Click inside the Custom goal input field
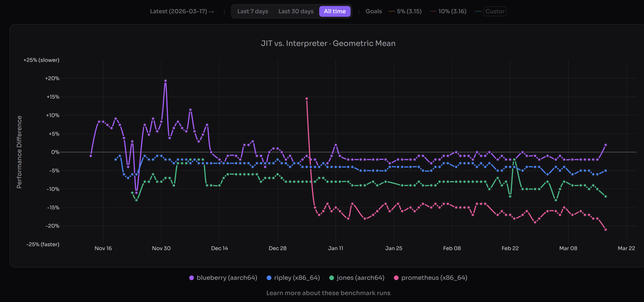Image resolution: width=644 pixels, height=302 pixels. pos(495,11)
